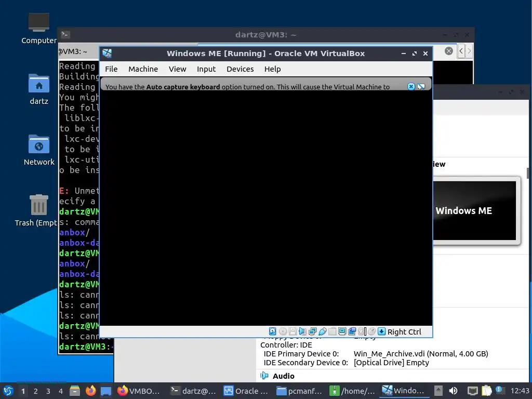Screen dimensions: 532x399
Task: Click the CPU virtualization (V) status icon
Action: point(362,331)
